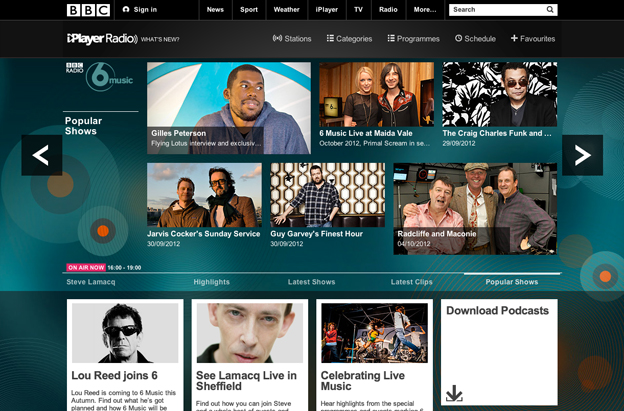Image resolution: width=624 pixels, height=411 pixels.
Task: Click The Craig Charles Funk and ... title
Action: 497,133
